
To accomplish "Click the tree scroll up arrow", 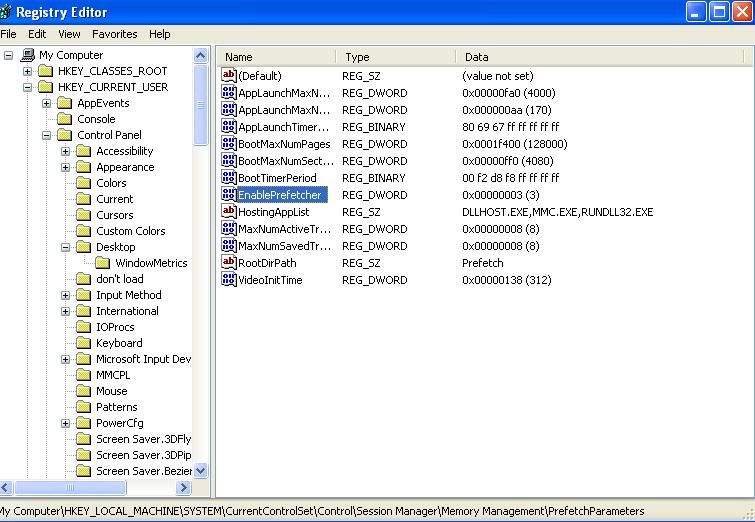I will tap(201, 55).
